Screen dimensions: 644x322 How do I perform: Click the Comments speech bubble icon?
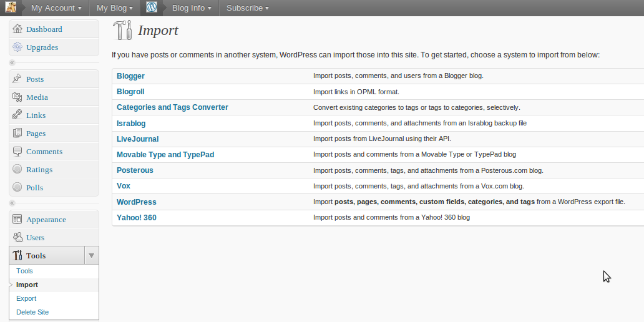(x=17, y=151)
